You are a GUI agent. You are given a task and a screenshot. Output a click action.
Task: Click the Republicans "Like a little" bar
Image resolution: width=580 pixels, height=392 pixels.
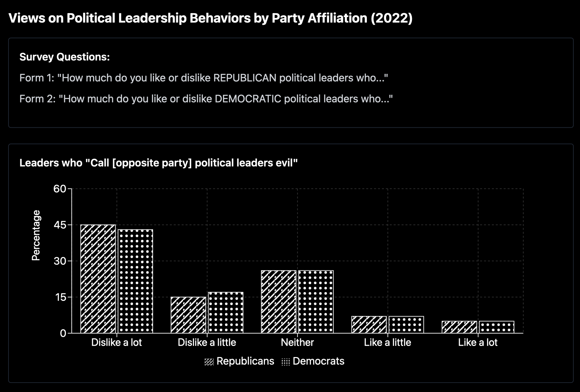click(x=369, y=325)
